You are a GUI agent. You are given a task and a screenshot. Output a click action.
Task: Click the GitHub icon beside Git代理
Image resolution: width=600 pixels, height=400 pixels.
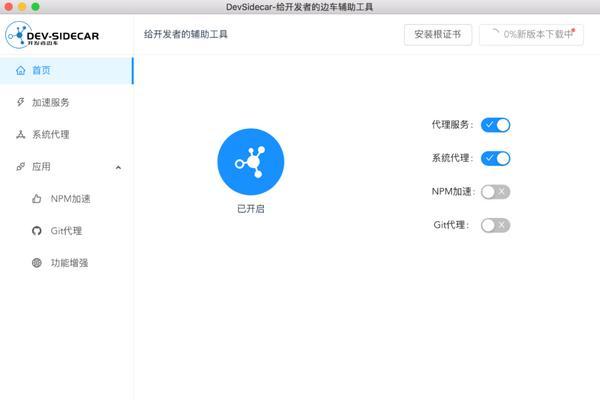(37, 231)
